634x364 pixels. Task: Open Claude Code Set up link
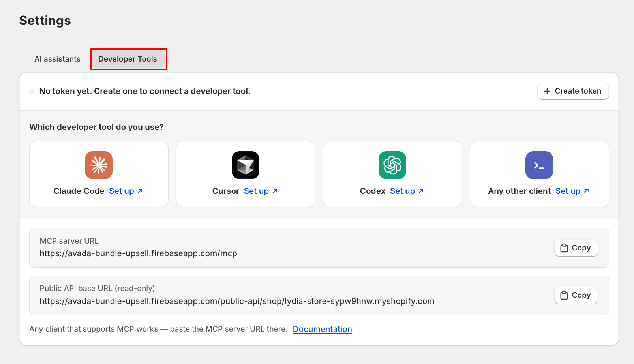coord(126,191)
